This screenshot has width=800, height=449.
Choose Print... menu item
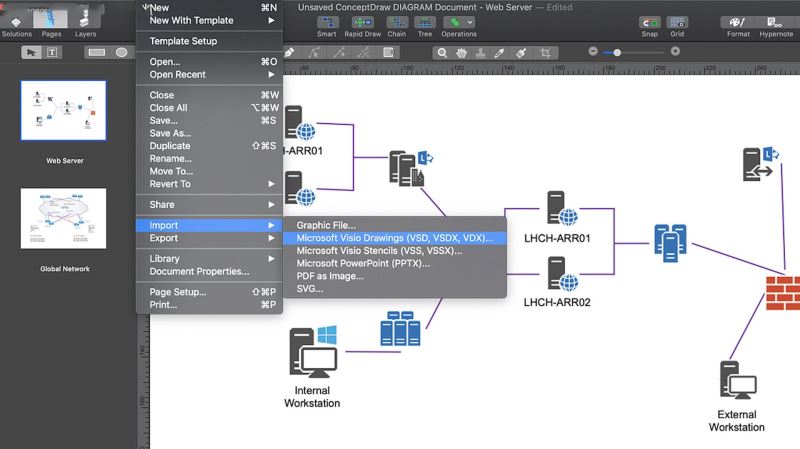point(210,305)
